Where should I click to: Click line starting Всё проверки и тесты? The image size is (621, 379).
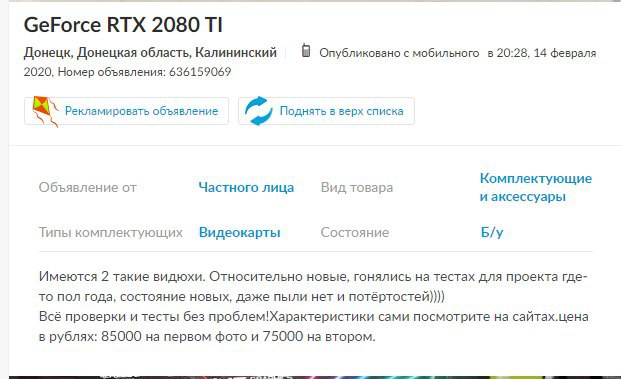pyautogui.click(x=314, y=317)
